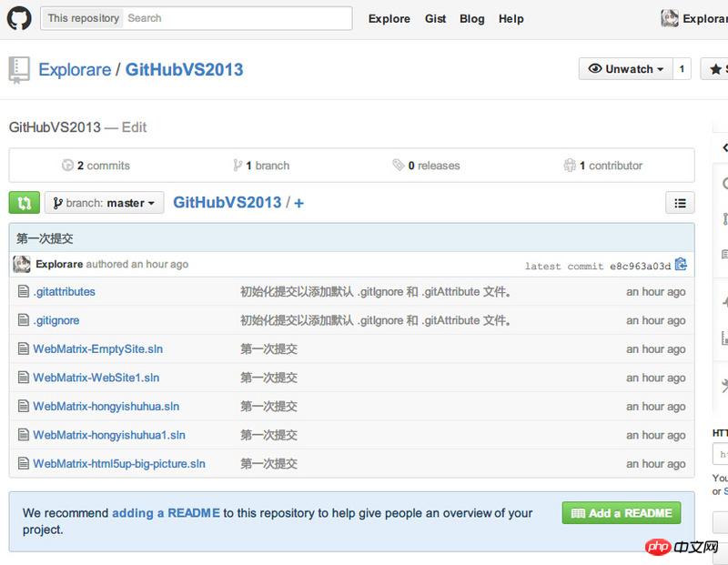Click the Add a README green button

pyautogui.click(x=622, y=513)
